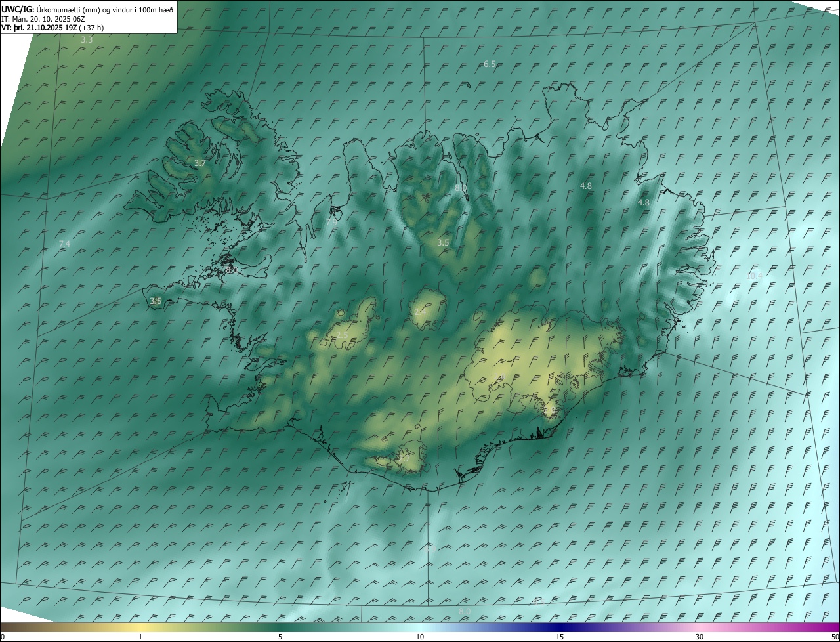Click the color scale tick label 5
The image size is (840, 642).
pyautogui.click(x=280, y=637)
